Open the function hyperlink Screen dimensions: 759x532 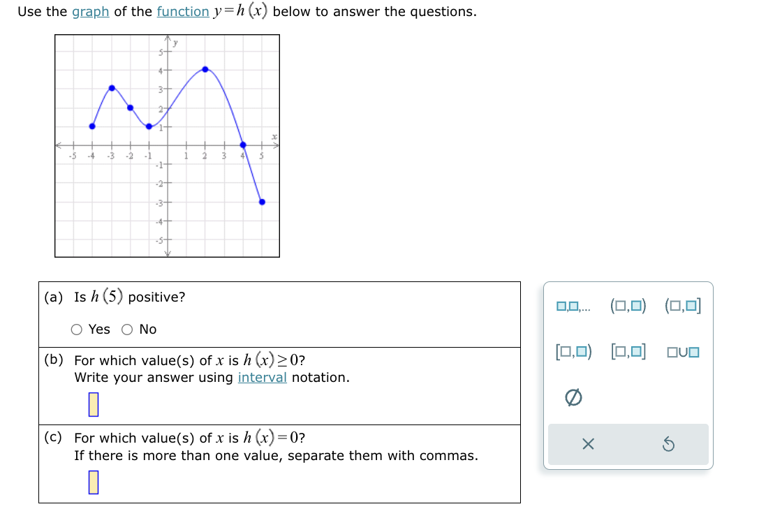(x=183, y=12)
